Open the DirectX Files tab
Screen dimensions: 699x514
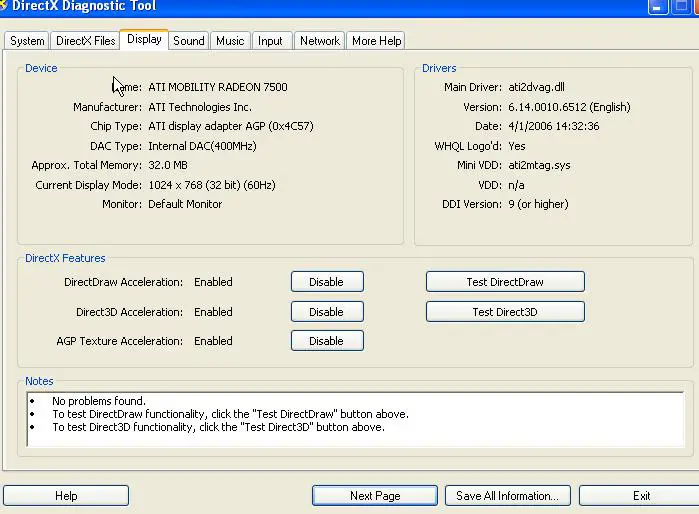pyautogui.click(x=85, y=41)
